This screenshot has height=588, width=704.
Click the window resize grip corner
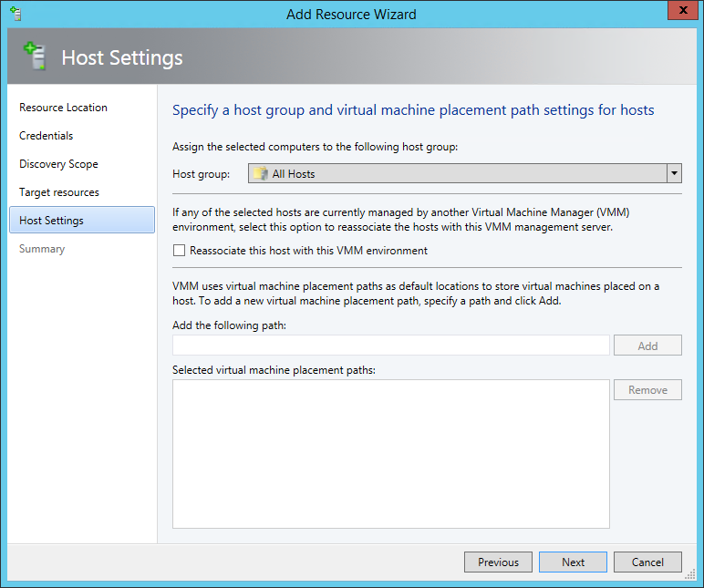(690, 575)
